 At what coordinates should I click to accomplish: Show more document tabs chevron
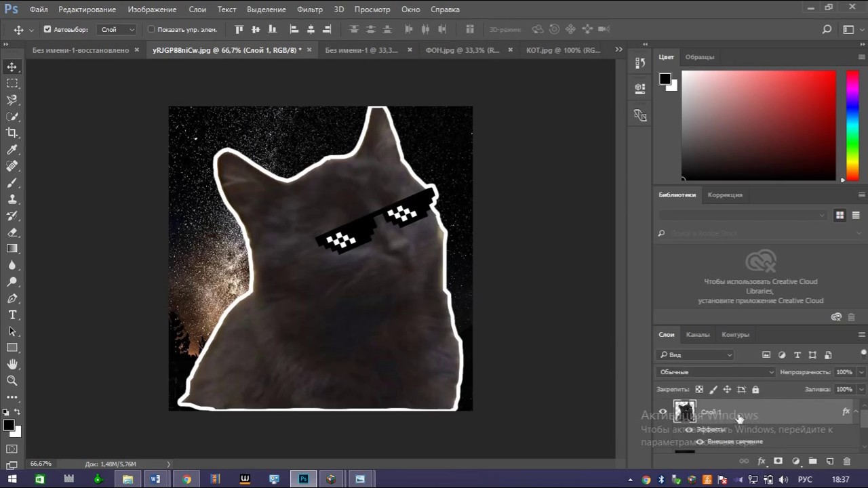pos(618,49)
